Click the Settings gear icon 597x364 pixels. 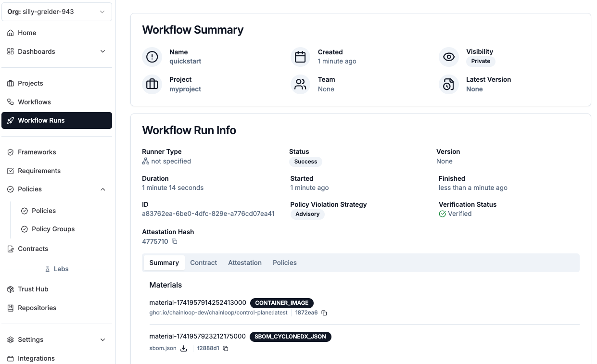pyautogui.click(x=11, y=339)
